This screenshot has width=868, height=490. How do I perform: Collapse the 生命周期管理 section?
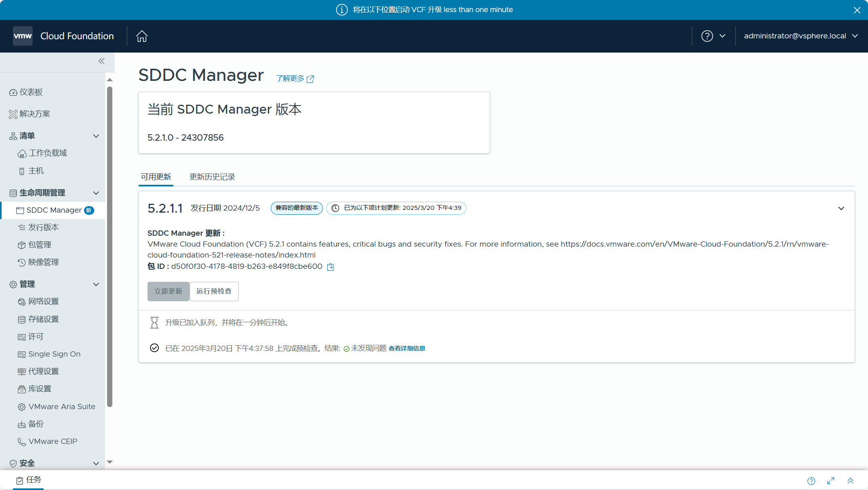96,193
